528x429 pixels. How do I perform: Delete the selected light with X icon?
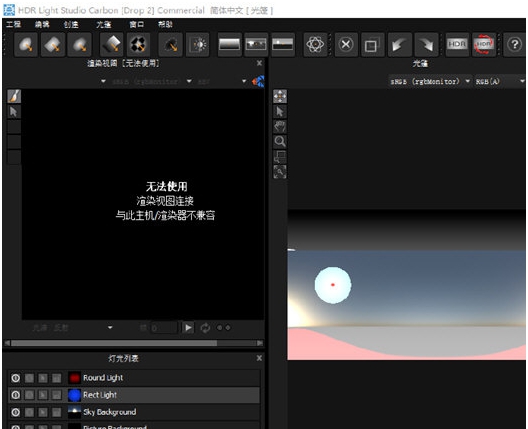pyautogui.click(x=346, y=44)
